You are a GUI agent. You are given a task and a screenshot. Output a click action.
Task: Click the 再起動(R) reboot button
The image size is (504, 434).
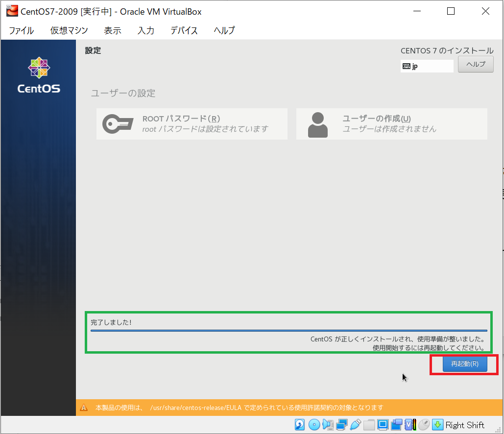tap(463, 364)
